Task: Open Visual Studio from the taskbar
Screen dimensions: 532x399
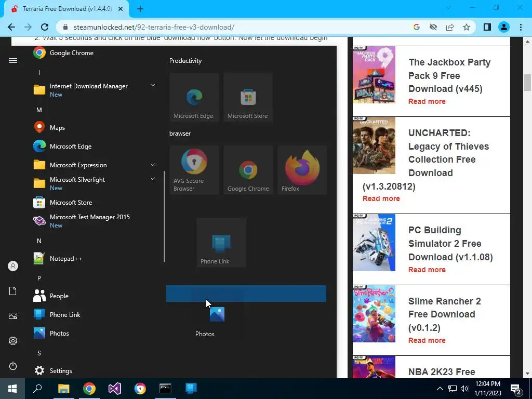Action: [x=115, y=389]
